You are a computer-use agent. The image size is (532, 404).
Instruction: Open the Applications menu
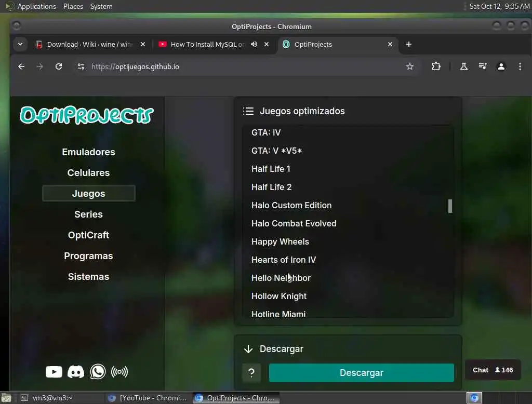37,6
